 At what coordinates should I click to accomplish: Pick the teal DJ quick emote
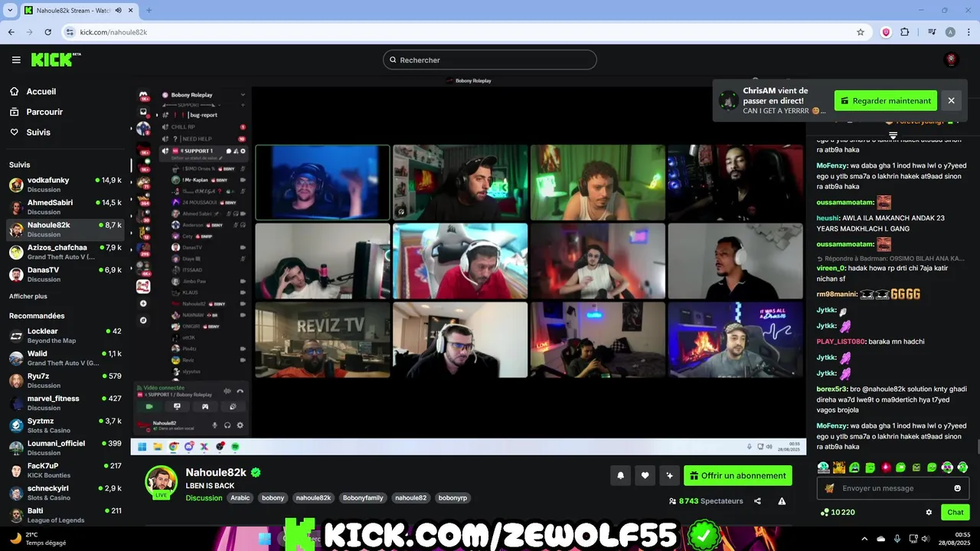pyautogui.click(x=823, y=467)
